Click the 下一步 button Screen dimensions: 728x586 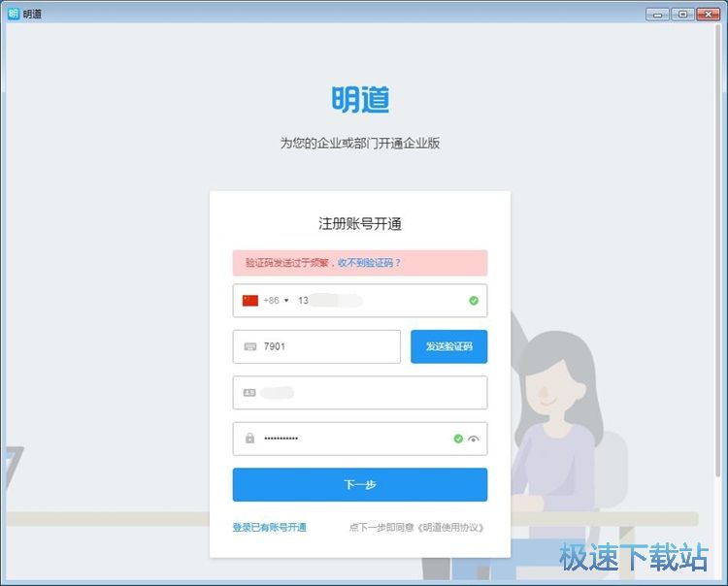(360, 484)
